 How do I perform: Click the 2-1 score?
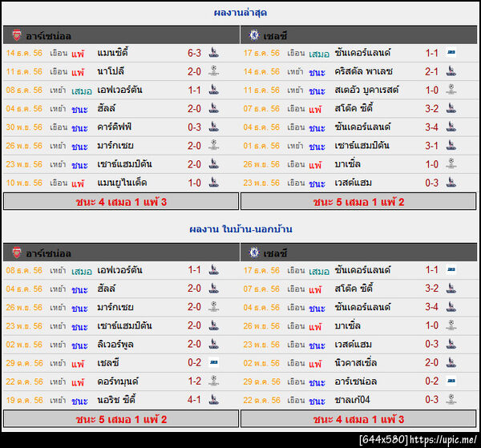click(x=431, y=71)
